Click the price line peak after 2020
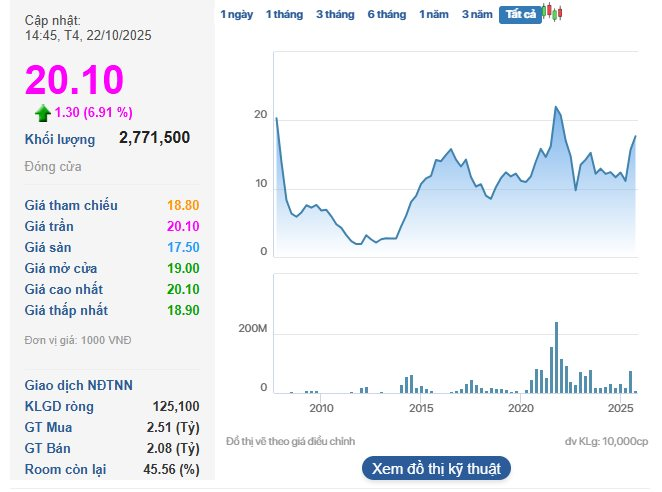662x492 pixels. [555, 107]
